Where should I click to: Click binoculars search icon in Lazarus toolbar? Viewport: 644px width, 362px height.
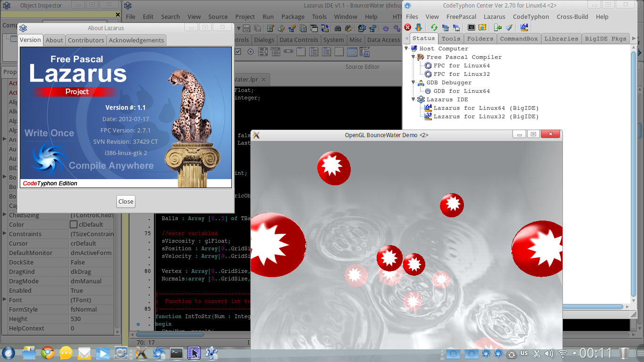tap(338, 28)
